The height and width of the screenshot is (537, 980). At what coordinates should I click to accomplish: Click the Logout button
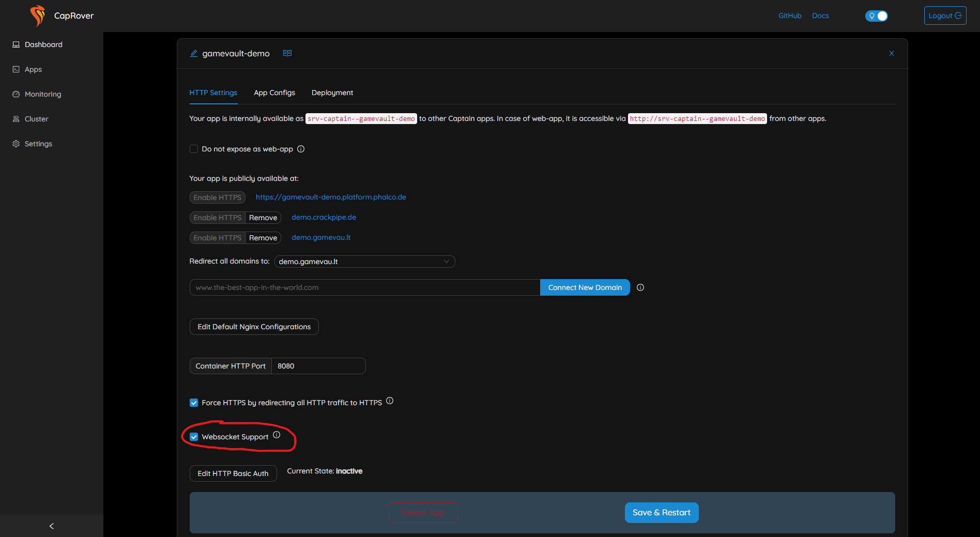(945, 16)
